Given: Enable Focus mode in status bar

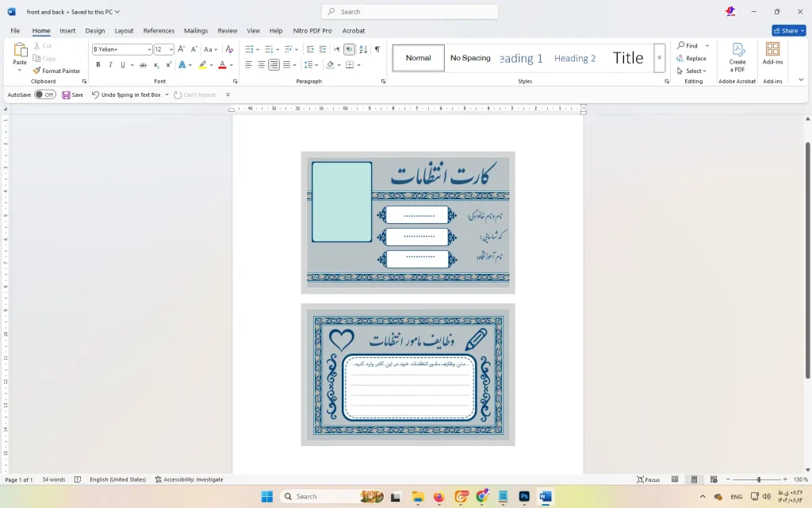Looking at the screenshot, I should (x=649, y=479).
